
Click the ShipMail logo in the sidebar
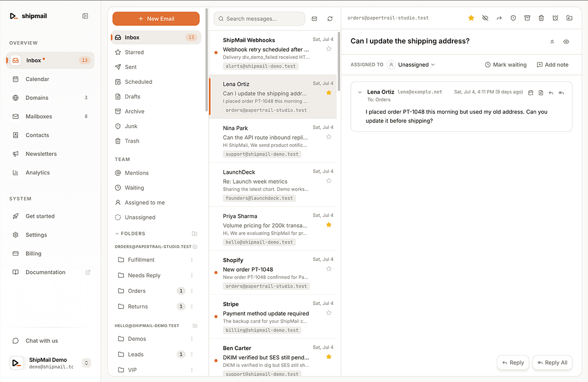[28, 16]
